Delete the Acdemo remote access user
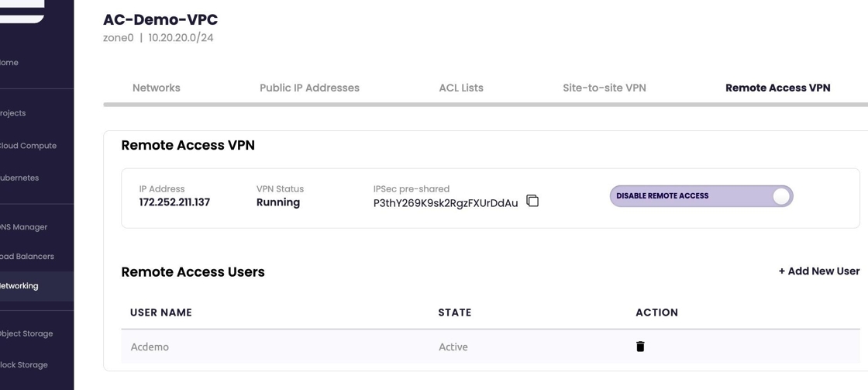Image resolution: width=868 pixels, height=390 pixels. pyautogui.click(x=640, y=347)
